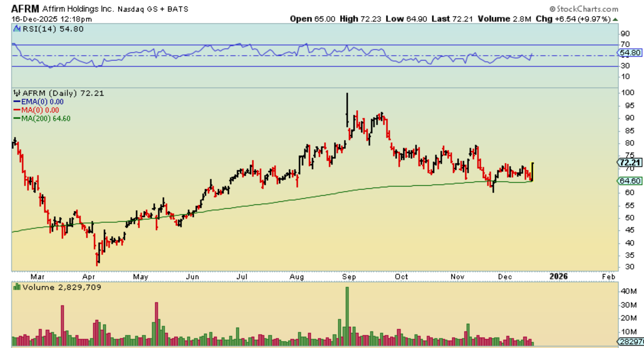644x348 pixels.
Task: Click the copyright StockCharts.com watermark
Action: point(583,9)
